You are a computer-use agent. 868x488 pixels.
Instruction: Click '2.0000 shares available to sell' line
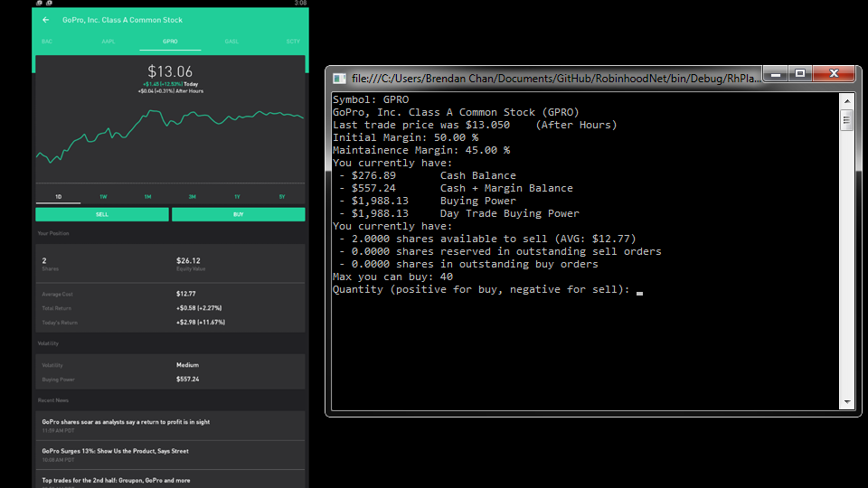(487, 239)
